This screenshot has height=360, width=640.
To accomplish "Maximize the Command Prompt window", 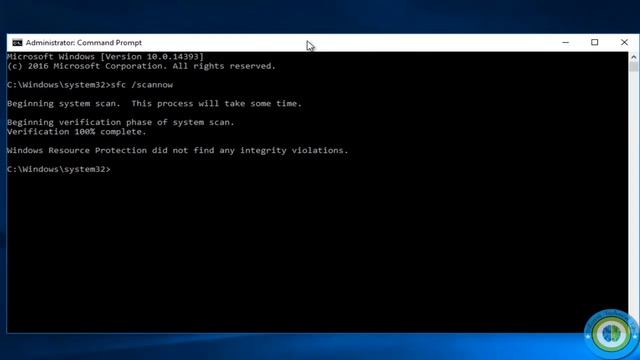I will tap(595, 42).
